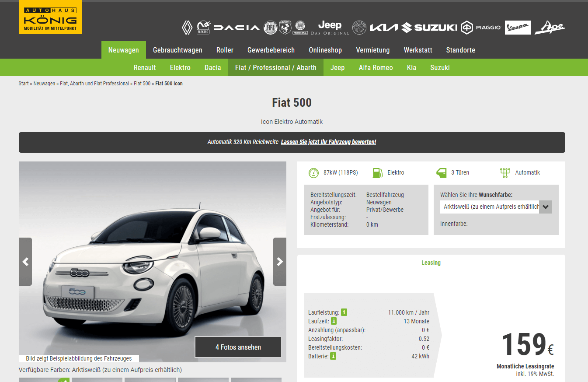Open the Gewerbebereich menu

point(271,50)
